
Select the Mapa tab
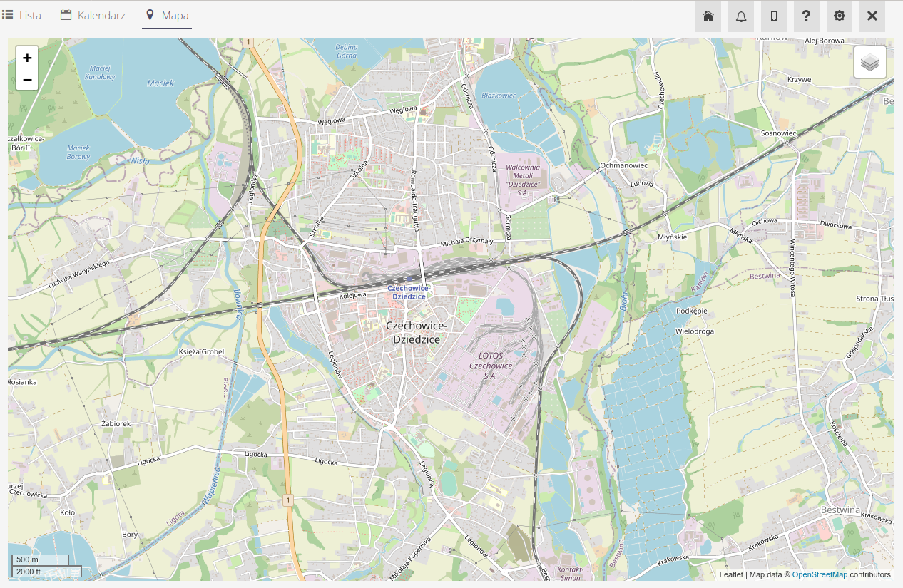click(x=167, y=15)
